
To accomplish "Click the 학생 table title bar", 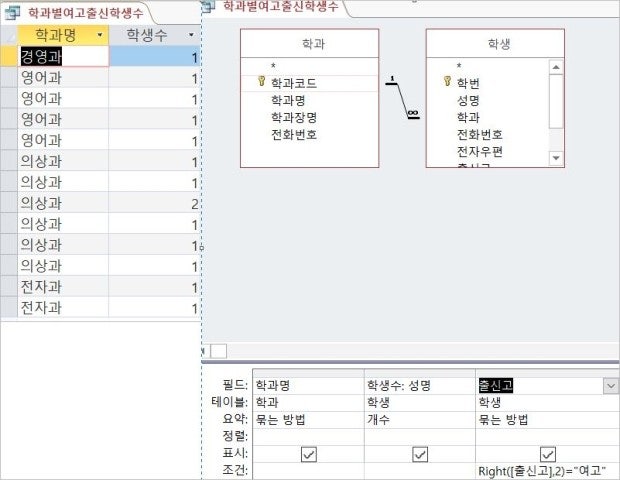I will tap(495, 43).
